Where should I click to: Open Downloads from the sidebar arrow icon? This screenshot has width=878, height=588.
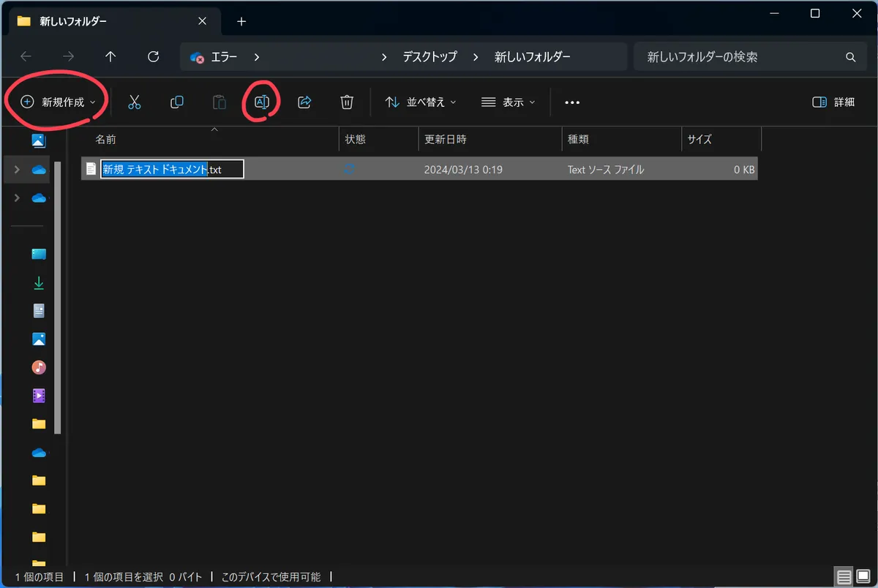tap(39, 282)
